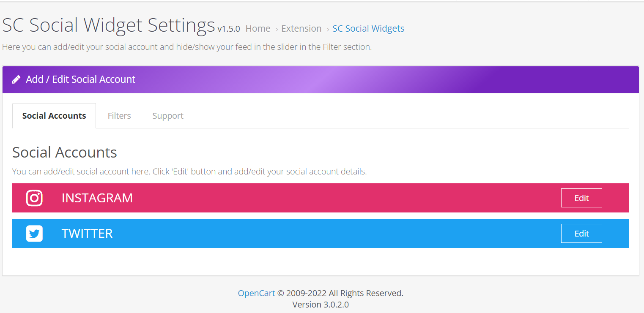Click the Social Accounts section heading
The width and height of the screenshot is (644, 313).
[65, 152]
